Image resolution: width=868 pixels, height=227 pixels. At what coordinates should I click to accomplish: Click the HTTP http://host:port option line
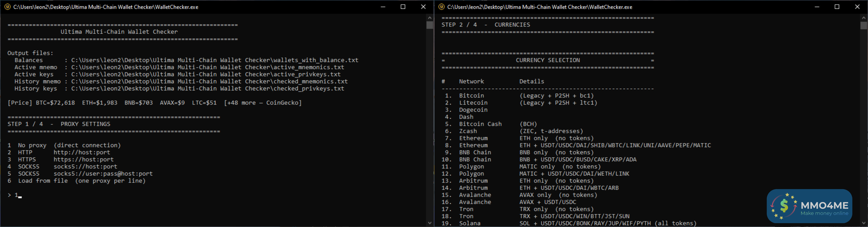[x=59, y=152]
